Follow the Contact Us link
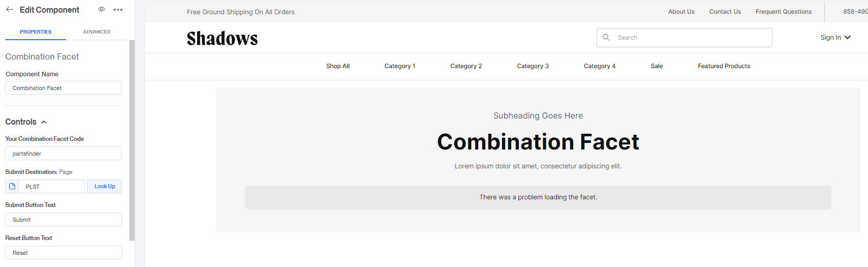The image size is (868, 267). coord(725,12)
